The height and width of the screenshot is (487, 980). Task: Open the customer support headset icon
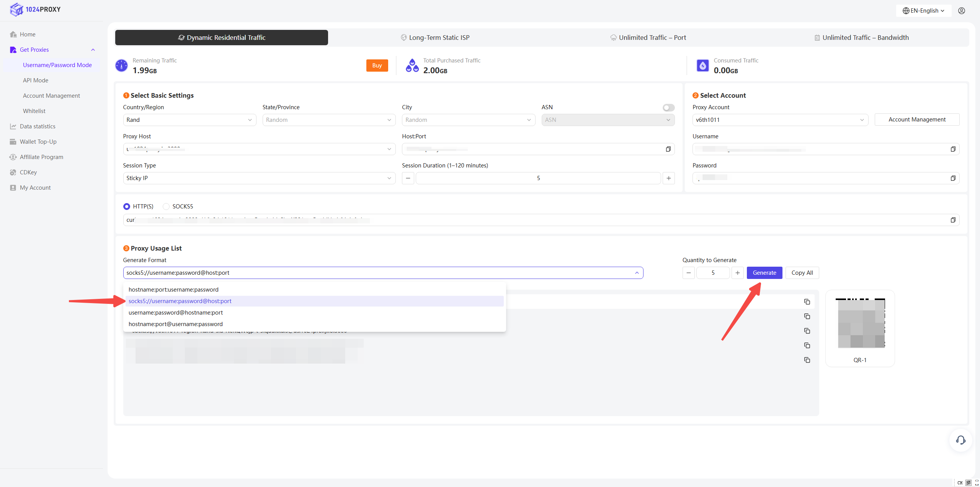tap(960, 440)
